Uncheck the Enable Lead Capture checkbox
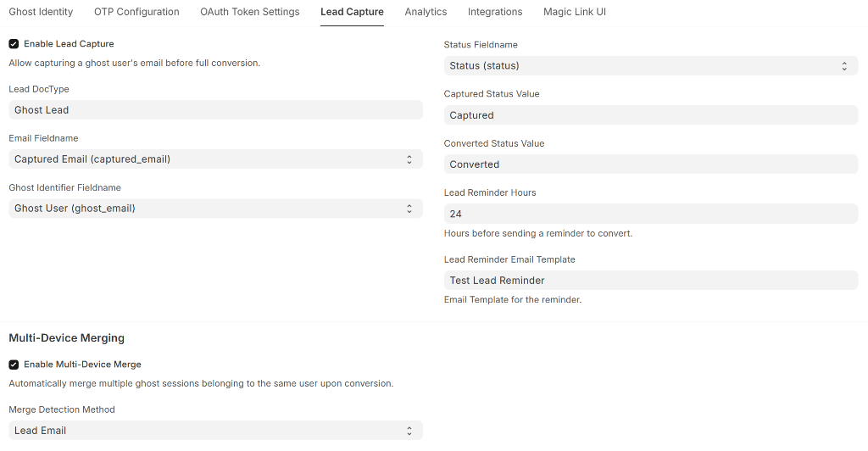Screen dimensions: 868x451 tap(14, 44)
